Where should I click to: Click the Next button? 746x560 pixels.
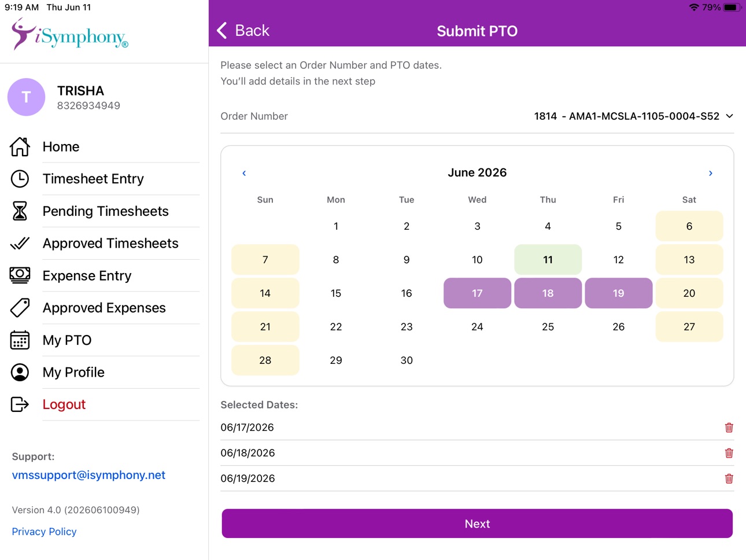tap(477, 524)
